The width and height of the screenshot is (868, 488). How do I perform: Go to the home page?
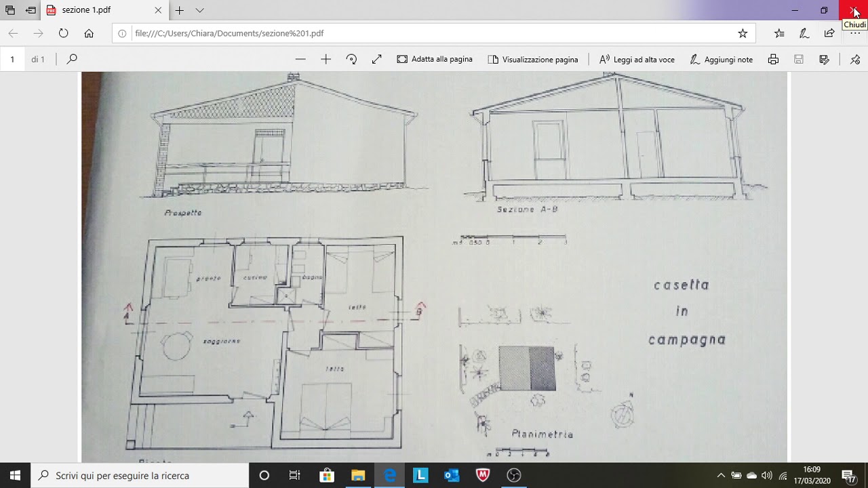[x=89, y=33]
